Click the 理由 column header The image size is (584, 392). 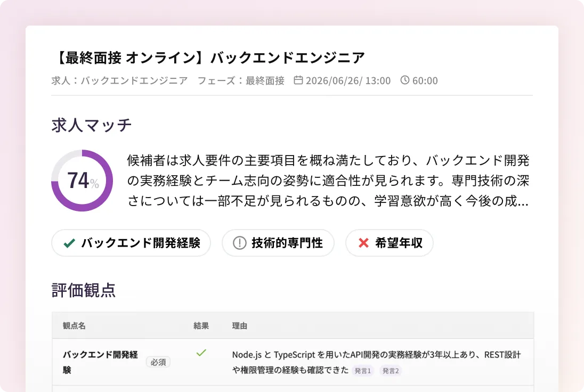239,326
